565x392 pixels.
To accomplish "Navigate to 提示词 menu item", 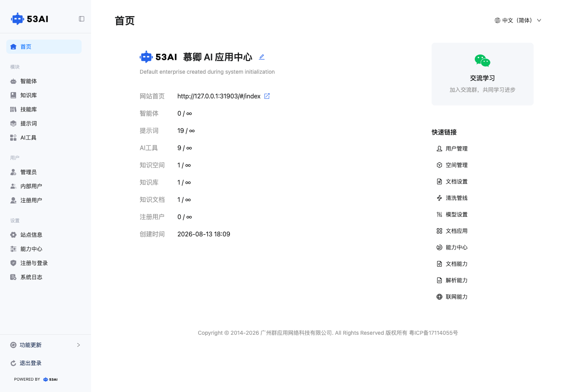I will [x=44, y=123].
